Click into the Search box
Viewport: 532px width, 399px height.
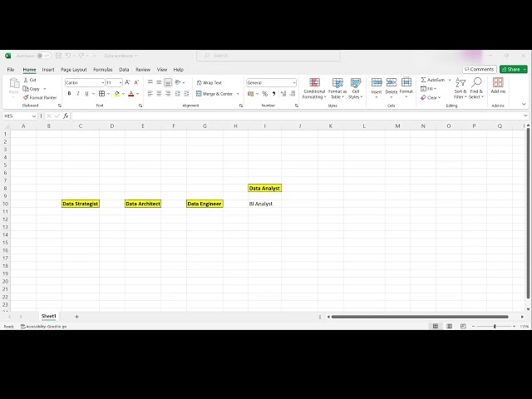coord(268,56)
